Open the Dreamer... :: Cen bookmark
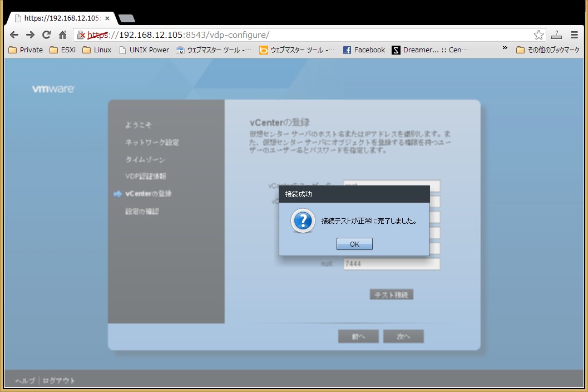This screenshot has width=588, height=392. (430, 50)
